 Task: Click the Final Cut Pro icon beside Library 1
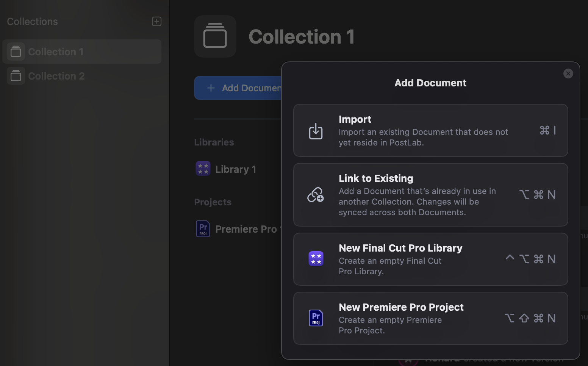[x=203, y=169]
